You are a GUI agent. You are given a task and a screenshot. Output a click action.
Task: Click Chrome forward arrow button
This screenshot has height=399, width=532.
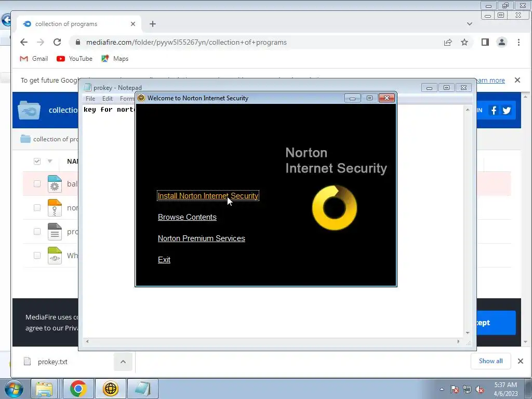pyautogui.click(x=41, y=42)
